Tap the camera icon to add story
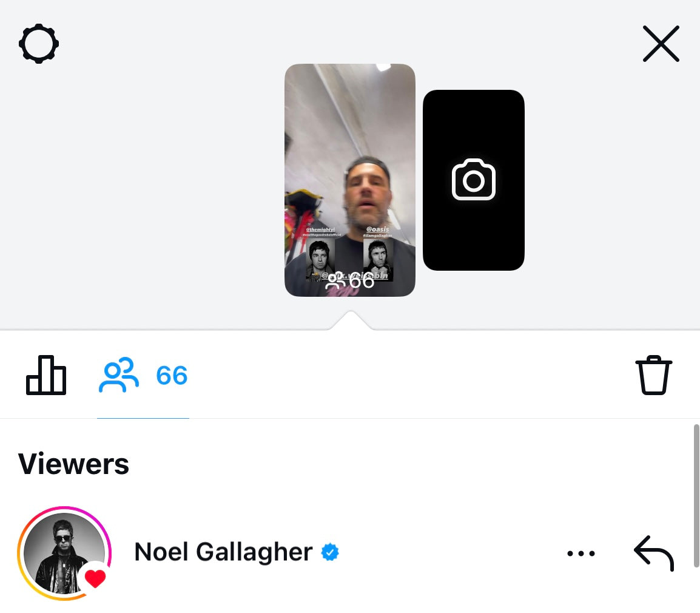 click(474, 180)
